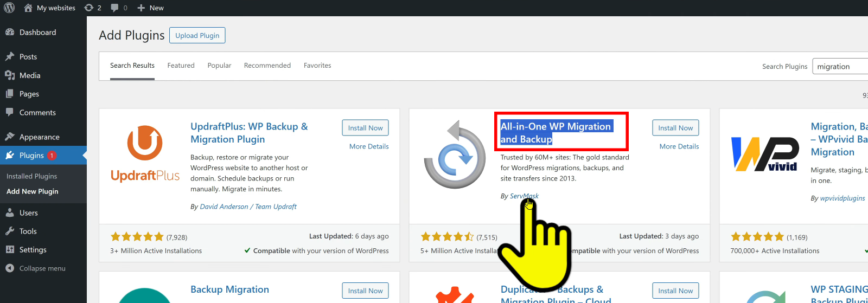Screen dimensions: 868x303
Task: Switch to the Popular tab
Action: point(219,65)
